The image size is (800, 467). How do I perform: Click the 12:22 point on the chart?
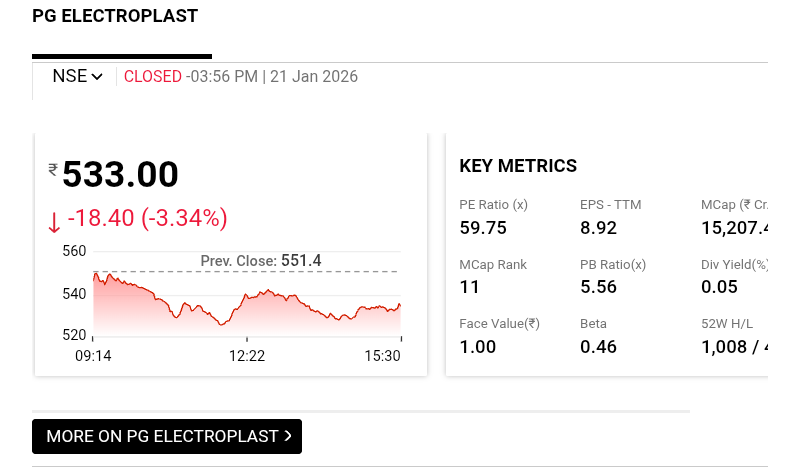[247, 356]
